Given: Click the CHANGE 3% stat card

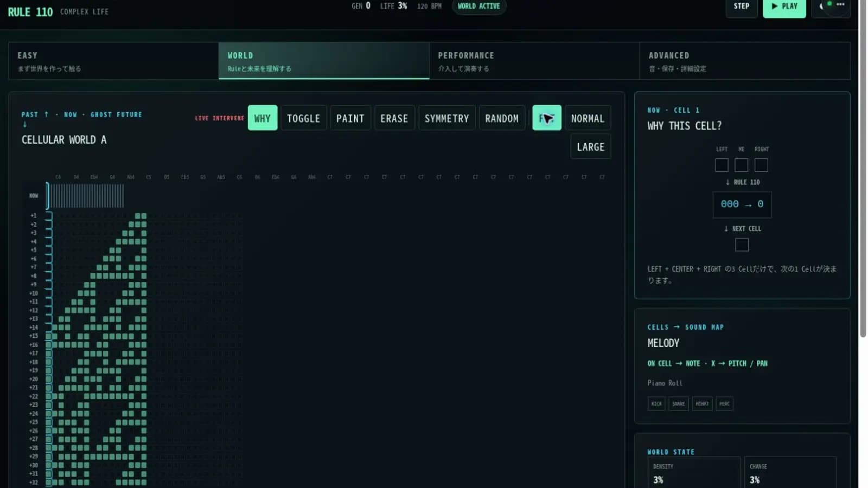Looking at the screenshot, I should click(790, 473).
